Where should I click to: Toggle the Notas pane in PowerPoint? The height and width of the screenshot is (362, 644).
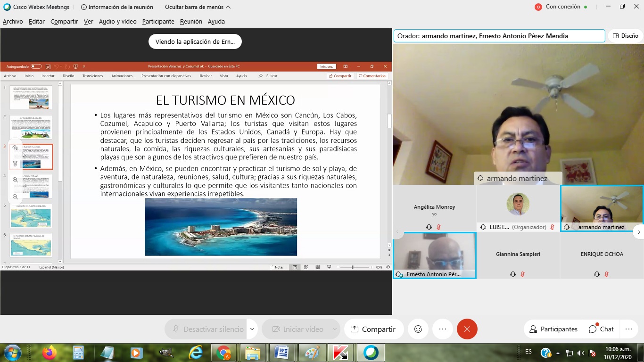coord(277,267)
